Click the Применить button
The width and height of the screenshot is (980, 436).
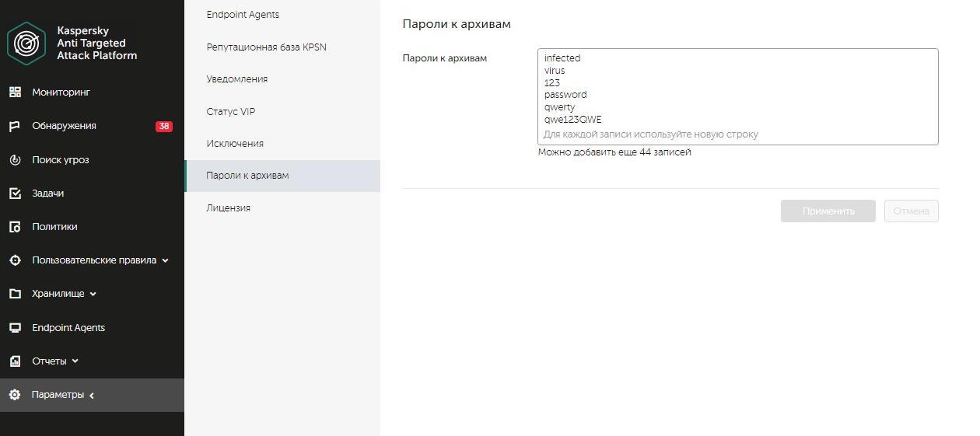point(828,211)
